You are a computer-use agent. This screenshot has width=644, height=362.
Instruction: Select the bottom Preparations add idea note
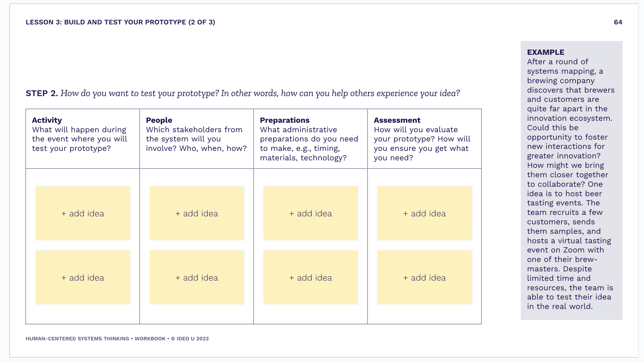pyautogui.click(x=311, y=278)
